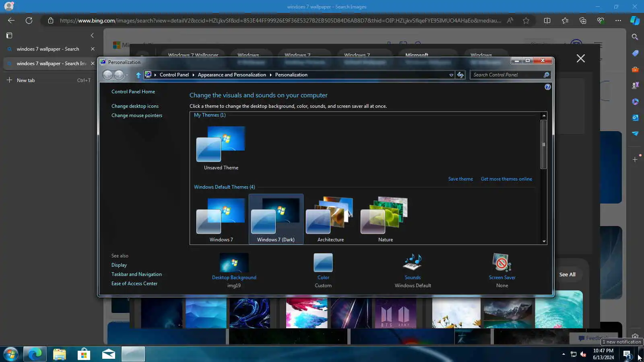Open Browser essentials heart icon
Viewport: 644px width, 362px height.
click(601, 21)
